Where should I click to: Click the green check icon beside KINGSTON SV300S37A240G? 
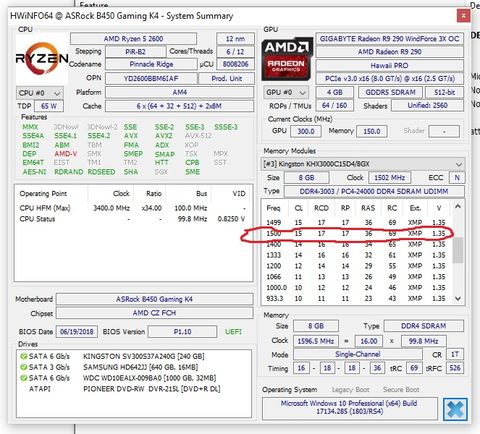pos(23,356)
